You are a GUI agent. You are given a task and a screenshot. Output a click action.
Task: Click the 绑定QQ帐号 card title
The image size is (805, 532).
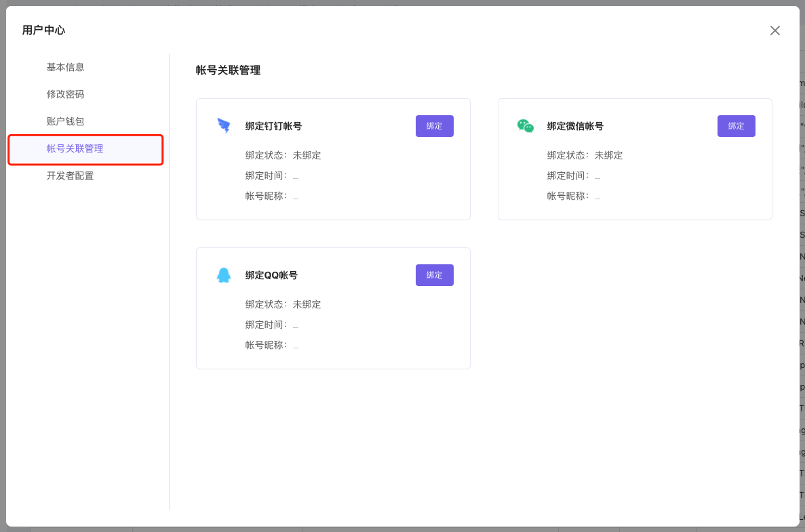(x=271, y=276)
